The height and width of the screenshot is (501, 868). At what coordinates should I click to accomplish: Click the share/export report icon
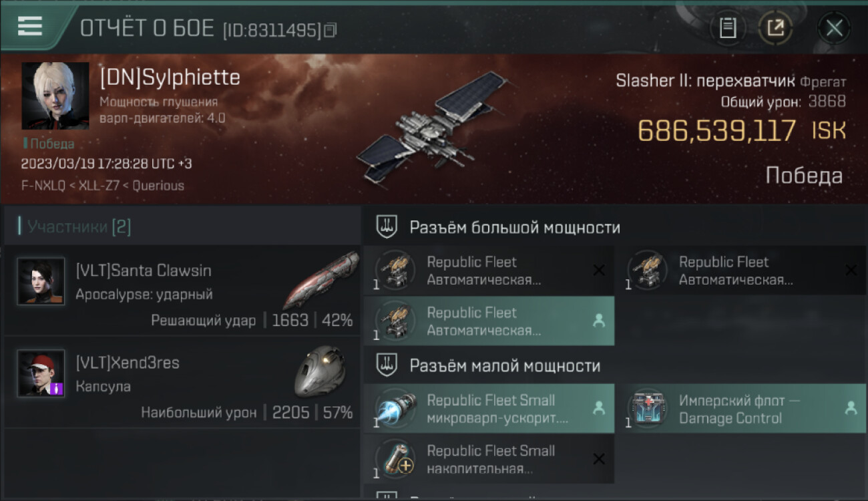(775, 28)
